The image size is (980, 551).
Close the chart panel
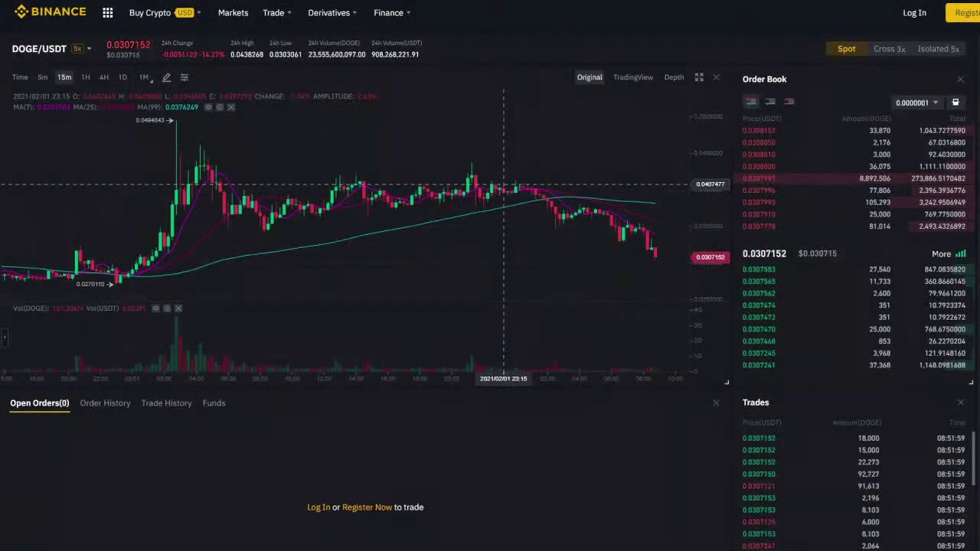click(717, 77)
